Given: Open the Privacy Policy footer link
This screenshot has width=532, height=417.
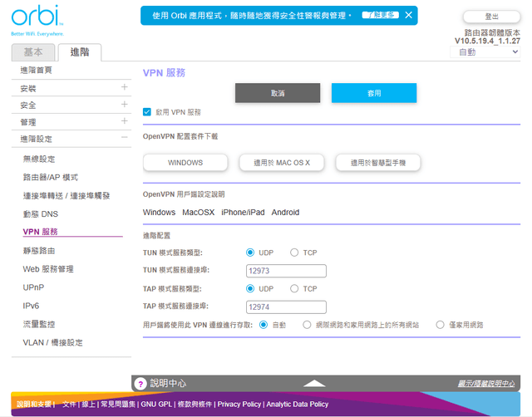Looking at the screenshot, I should pos(239,404).
